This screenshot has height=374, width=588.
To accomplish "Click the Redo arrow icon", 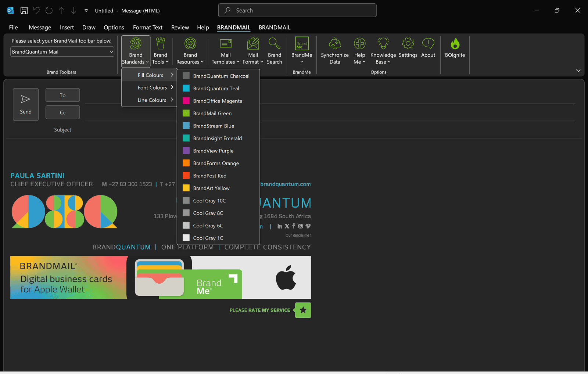I will pos(49,11).
